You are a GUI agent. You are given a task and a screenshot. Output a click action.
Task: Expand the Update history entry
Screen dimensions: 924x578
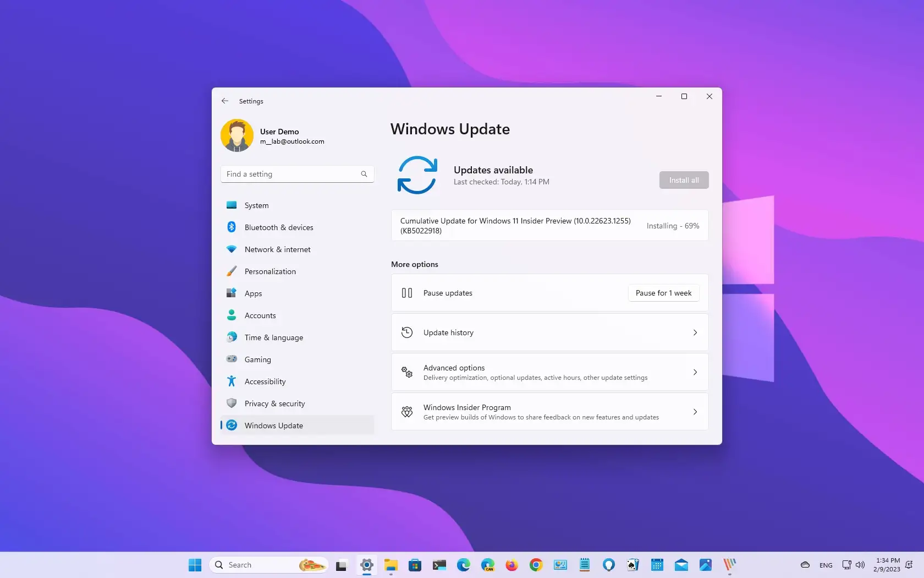549,332
